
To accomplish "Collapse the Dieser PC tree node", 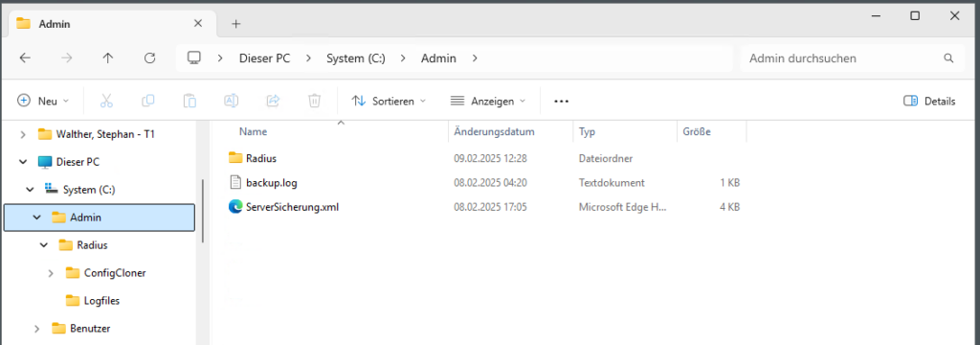I will pos(23,162).
